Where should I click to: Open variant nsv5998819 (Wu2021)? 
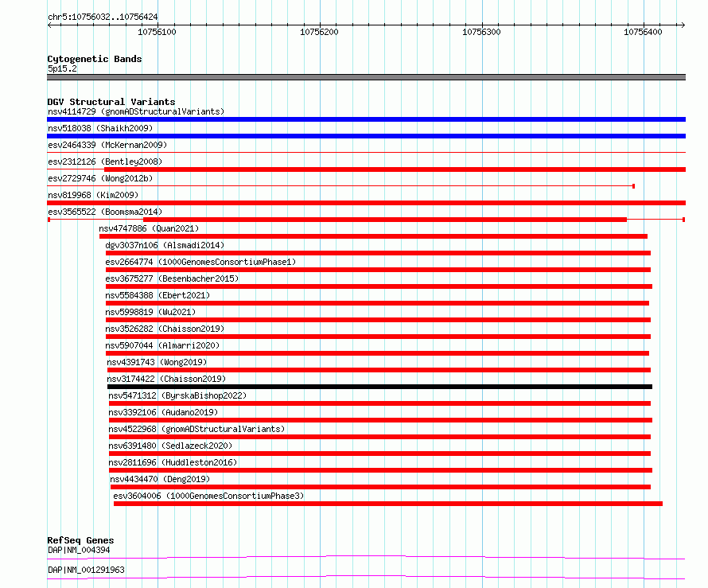point(150,312)
